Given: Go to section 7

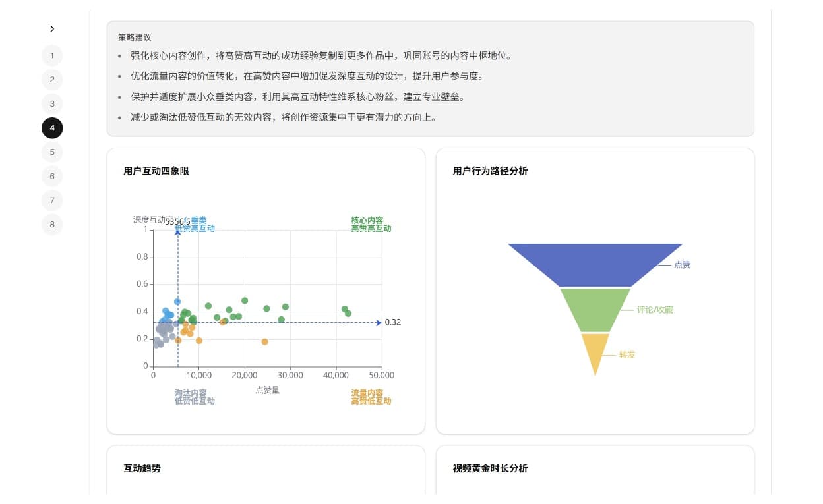Looking at the screenshot, I should [52, 200].
